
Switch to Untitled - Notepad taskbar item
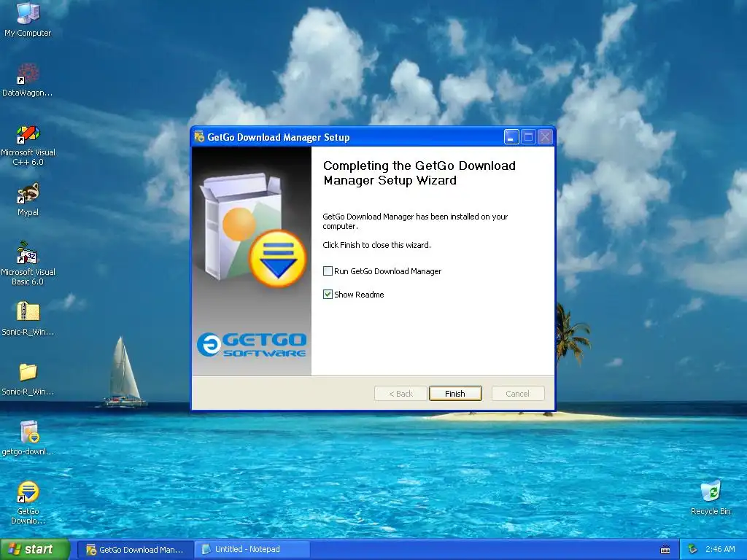(252, 550)
